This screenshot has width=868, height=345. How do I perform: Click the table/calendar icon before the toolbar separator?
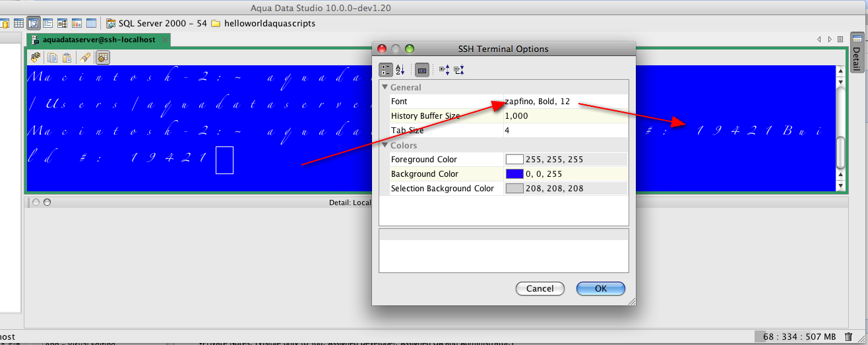[90, 23]
